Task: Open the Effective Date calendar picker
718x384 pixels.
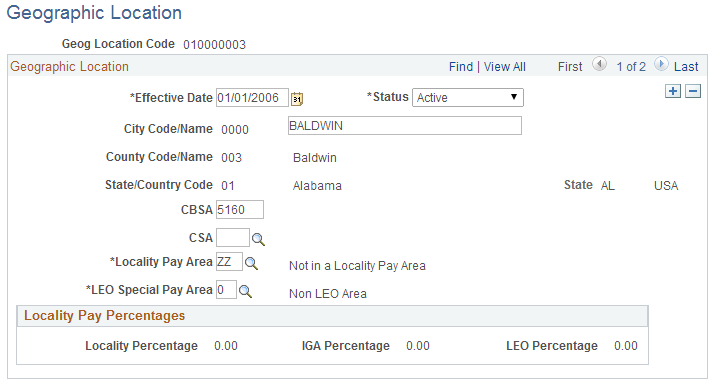Action: click(x=297, y=98)
